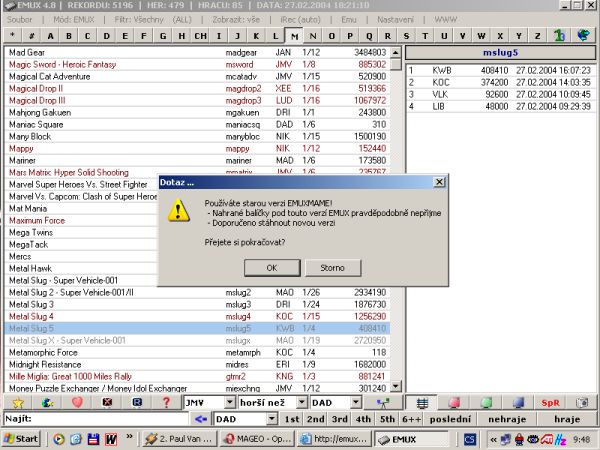Click the binoculars compare icon

[383, 403]
